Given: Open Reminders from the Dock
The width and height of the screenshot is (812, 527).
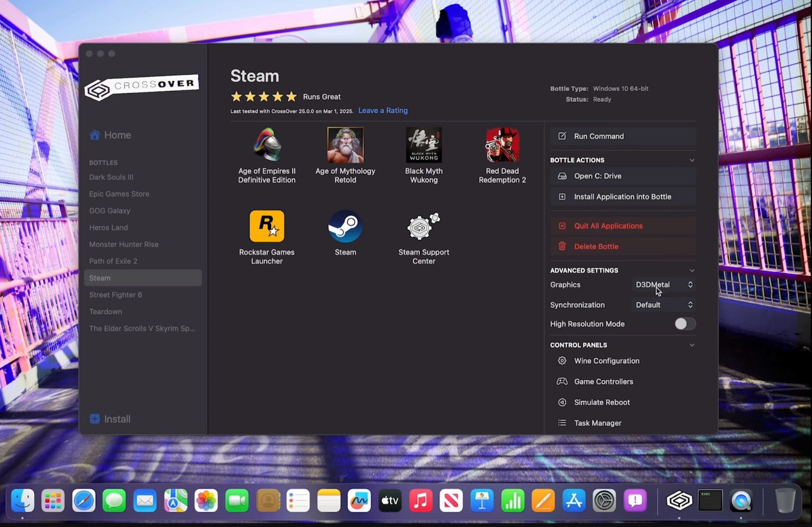Looking at the screenshot, I should (x=298, y=500).
